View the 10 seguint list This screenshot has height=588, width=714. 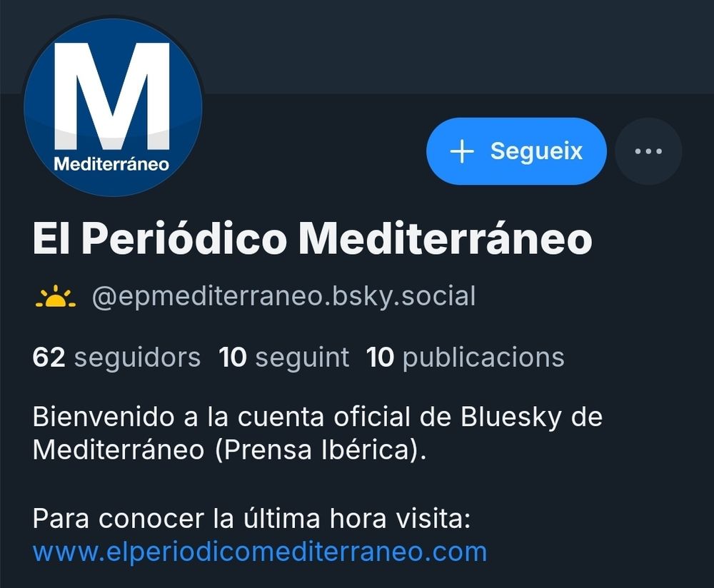pyautogui.click(x=283, y=358)
